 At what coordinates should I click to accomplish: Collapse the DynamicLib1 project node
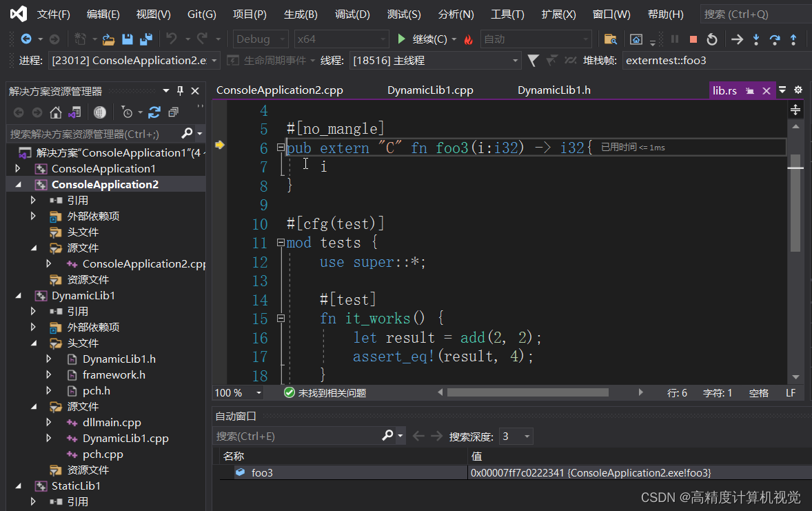coord(18,295)
